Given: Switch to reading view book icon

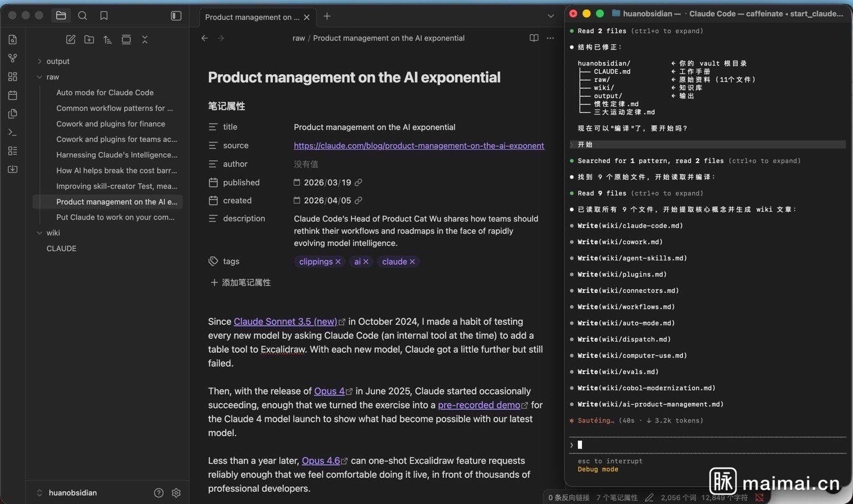Looking at the screenshot, I should (x=534, y=38).
